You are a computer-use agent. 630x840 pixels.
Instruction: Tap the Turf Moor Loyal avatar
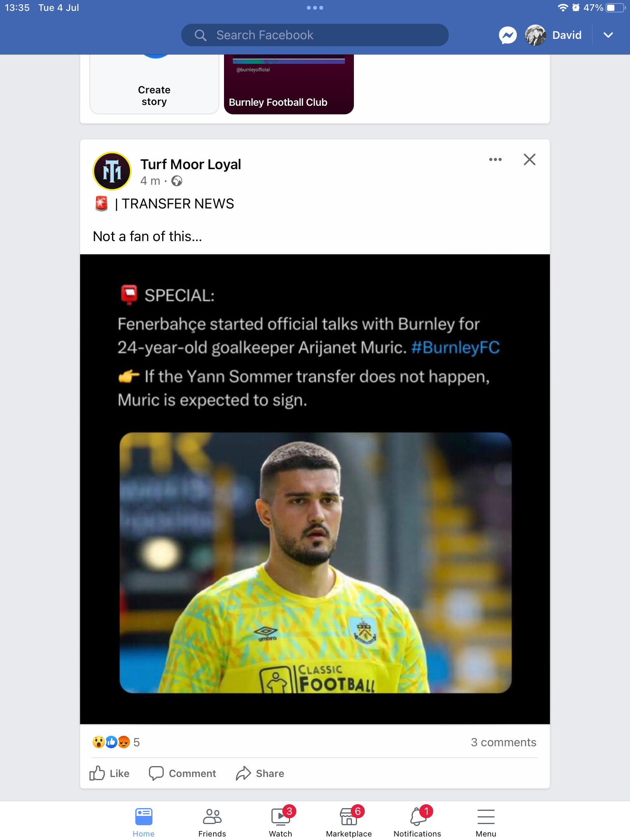tap(112, 171)
